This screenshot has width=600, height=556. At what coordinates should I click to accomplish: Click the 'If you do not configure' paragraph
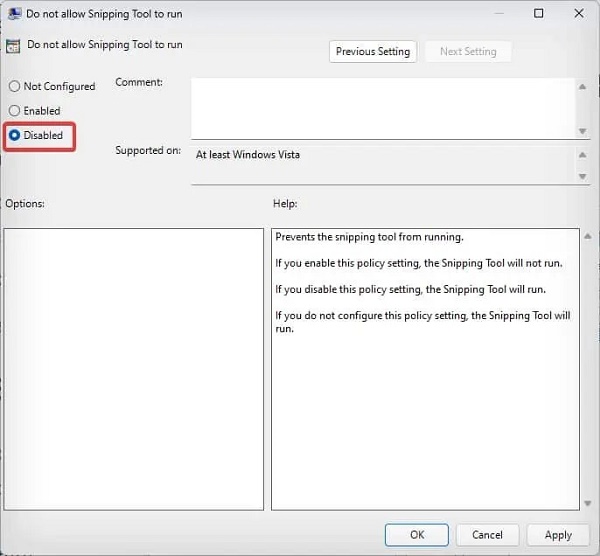(423, 322)
